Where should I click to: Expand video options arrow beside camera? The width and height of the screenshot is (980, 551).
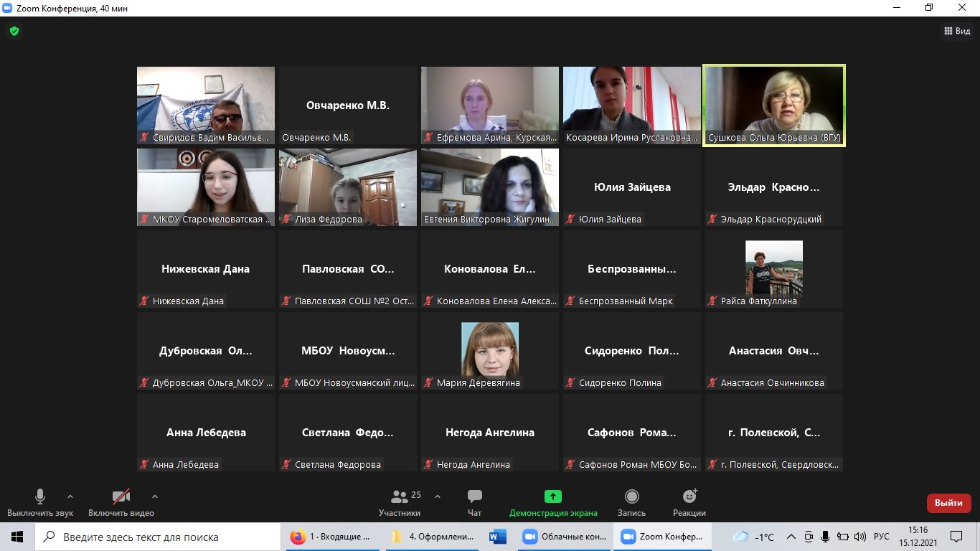[x=155, y=496]
